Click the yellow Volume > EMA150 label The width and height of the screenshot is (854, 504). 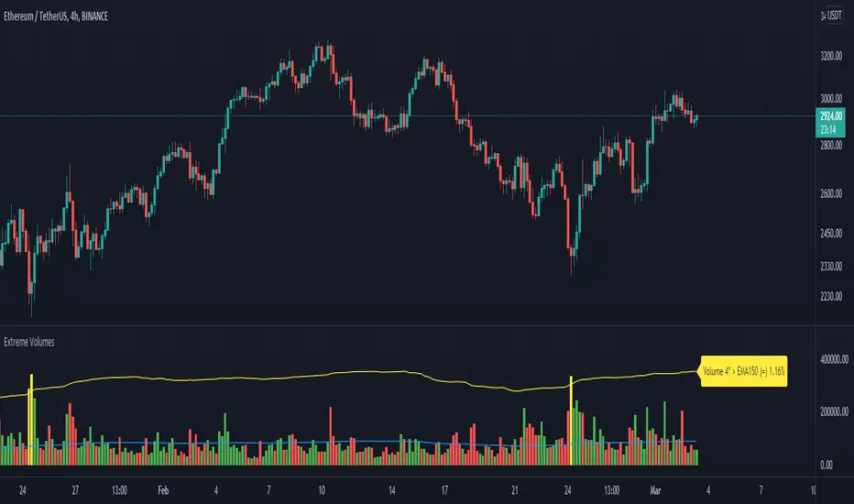pyautogui.click(x=744, y=371)
